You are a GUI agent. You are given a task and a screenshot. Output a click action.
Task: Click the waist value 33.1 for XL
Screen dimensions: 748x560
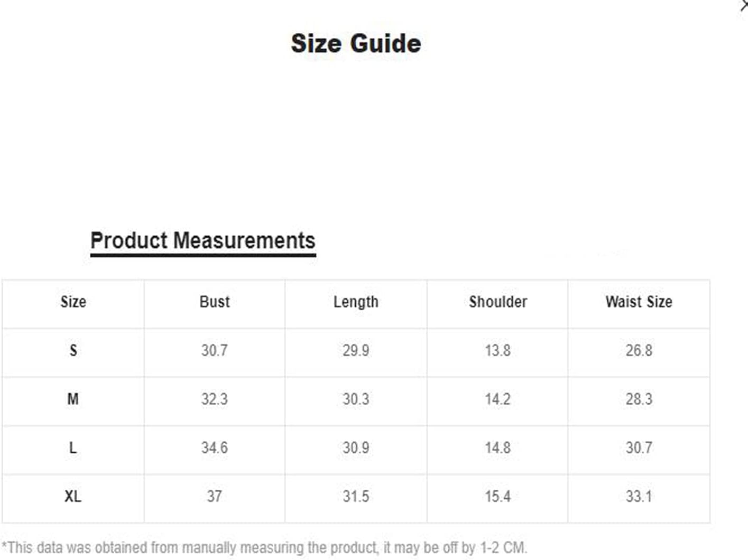(639, 496)
